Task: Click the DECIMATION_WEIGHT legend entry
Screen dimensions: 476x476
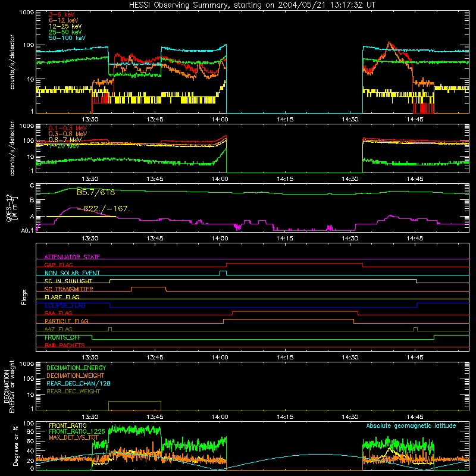Action: coord(76,375)
